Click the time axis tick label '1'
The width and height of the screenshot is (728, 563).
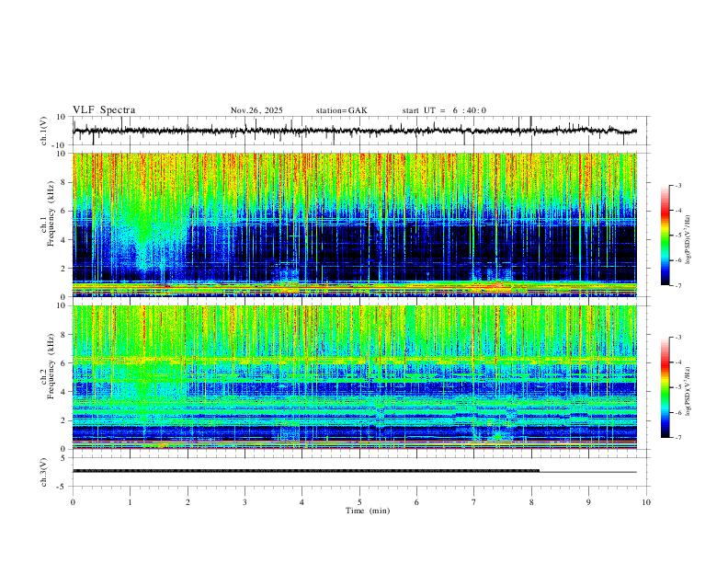[130, 502]
